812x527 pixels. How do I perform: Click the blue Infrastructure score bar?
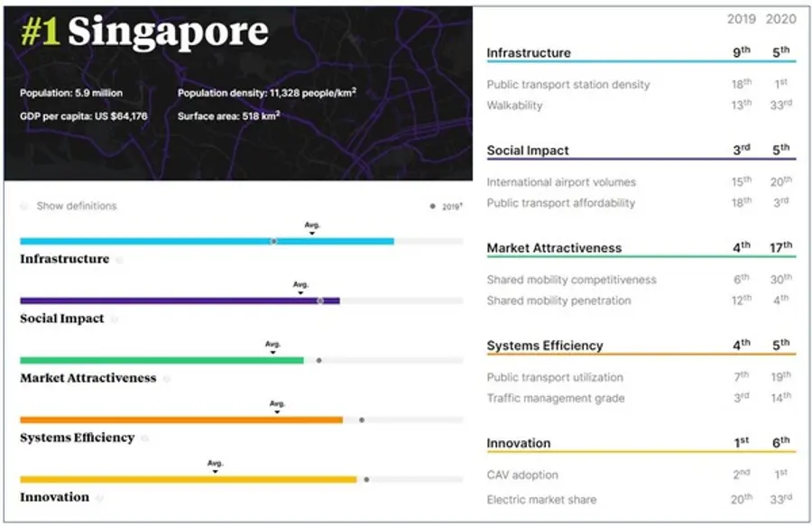pos(208,241)
